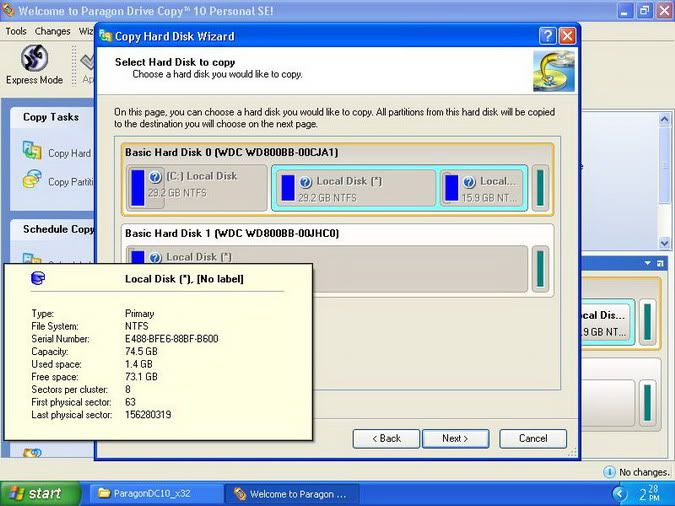
Task: Select Basic Hard Disk 0 header
Action: pos(232,152)
